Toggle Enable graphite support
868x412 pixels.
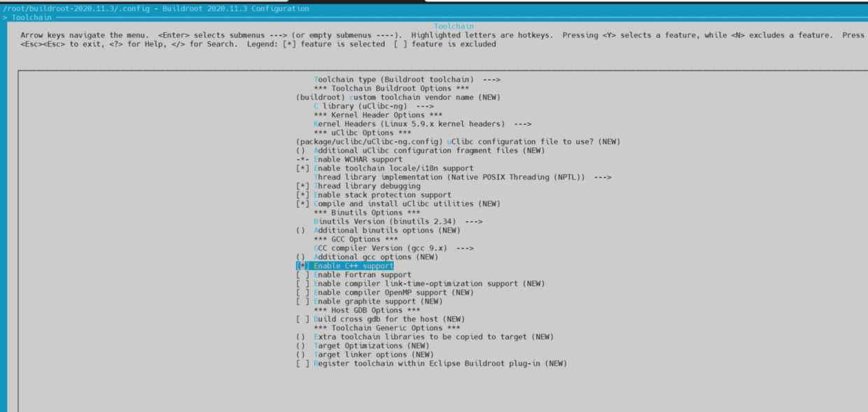370,301
